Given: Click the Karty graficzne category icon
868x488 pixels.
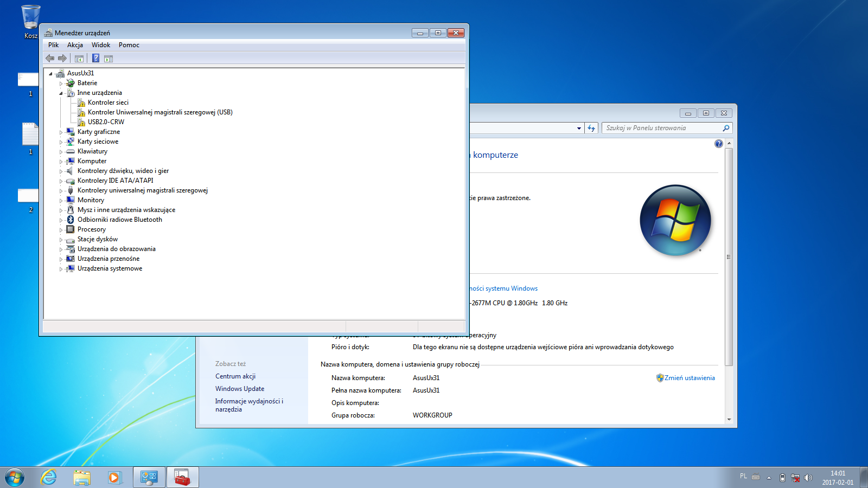Looking at the screenshot, I should click(x=71, y=132).
